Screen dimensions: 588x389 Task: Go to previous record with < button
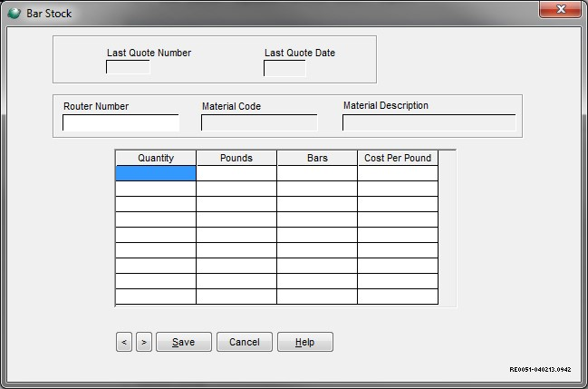124,342
